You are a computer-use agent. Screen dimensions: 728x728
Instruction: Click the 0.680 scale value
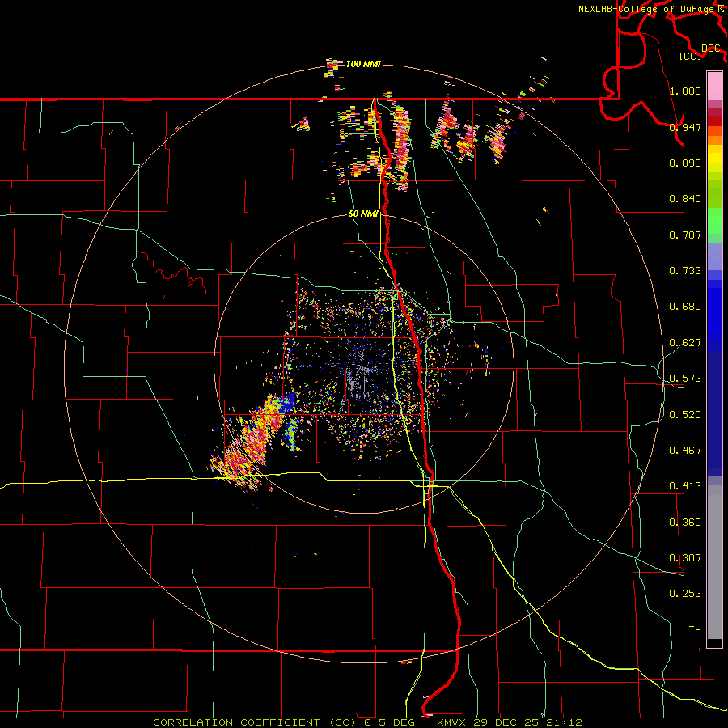tap(685, 307)
